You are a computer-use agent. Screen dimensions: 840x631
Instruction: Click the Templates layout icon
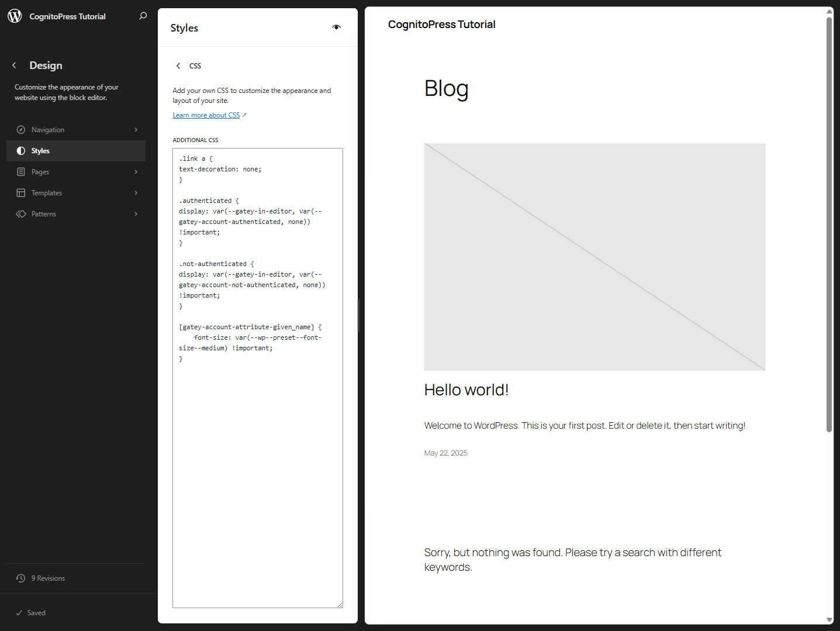[21, 193]
